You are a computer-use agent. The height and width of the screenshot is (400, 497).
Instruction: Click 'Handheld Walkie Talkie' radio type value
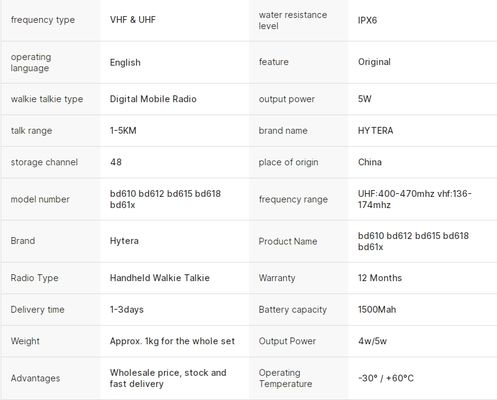(x=160, y=278)
